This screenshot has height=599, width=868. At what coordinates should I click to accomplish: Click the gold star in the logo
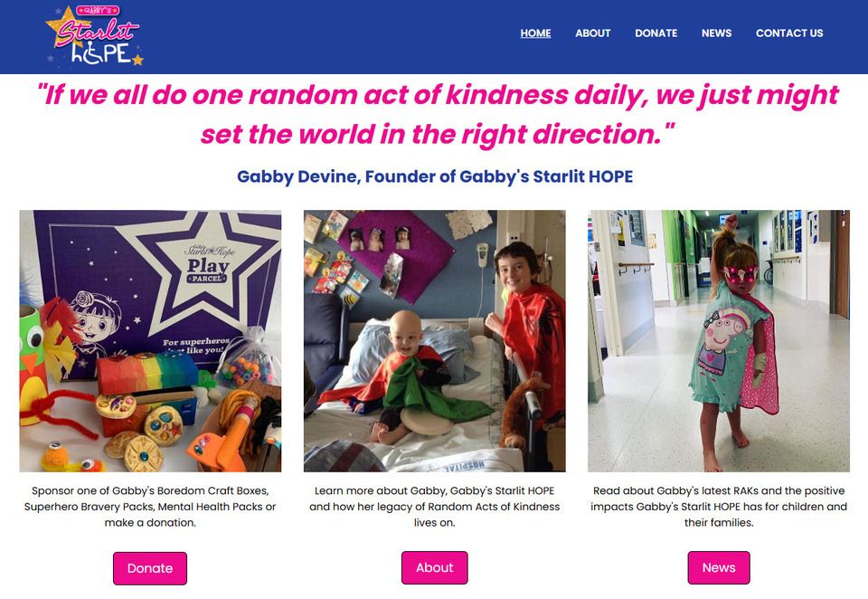(x=63, y=24)
